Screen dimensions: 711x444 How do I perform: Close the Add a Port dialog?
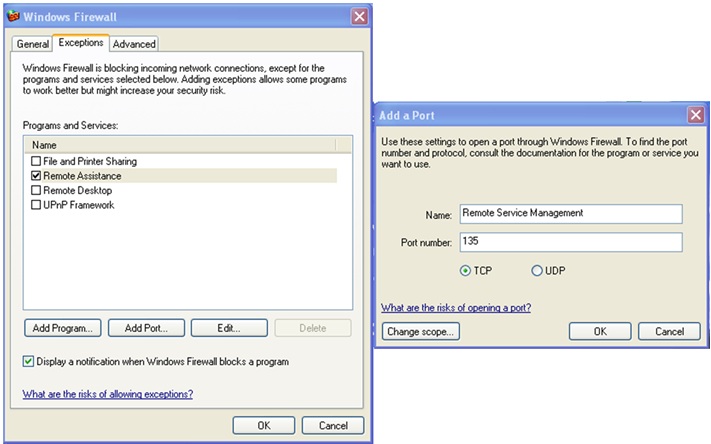coord(696,115)
